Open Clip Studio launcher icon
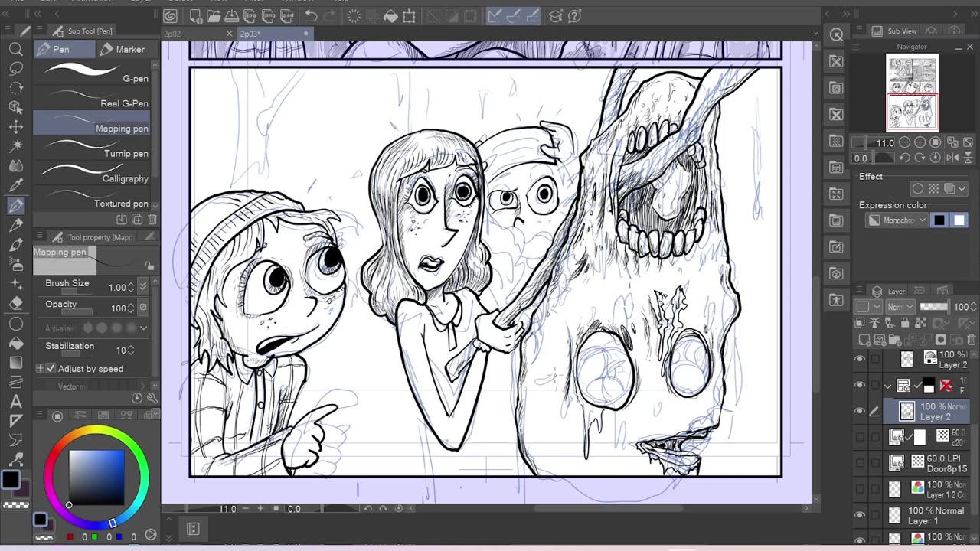 tap(171, 16)
